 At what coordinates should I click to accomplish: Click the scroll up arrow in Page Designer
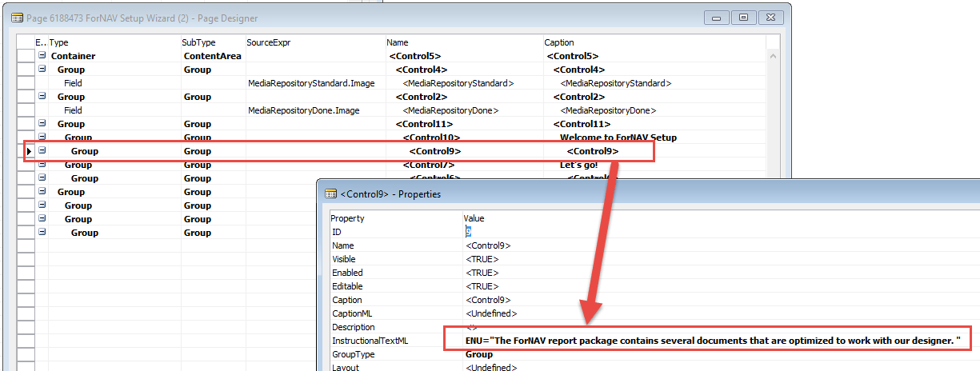point(773,56)
